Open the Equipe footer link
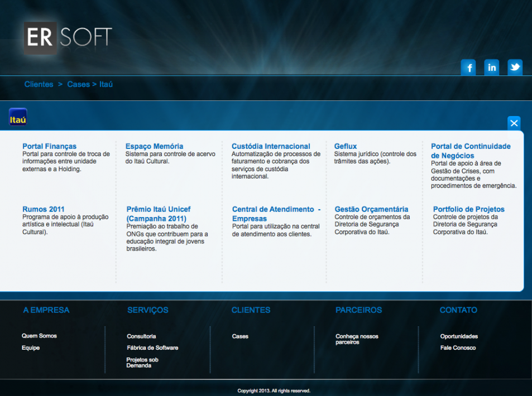Viewport: 532px width, 396px height. pyautogui.click(x=31, y=348)
